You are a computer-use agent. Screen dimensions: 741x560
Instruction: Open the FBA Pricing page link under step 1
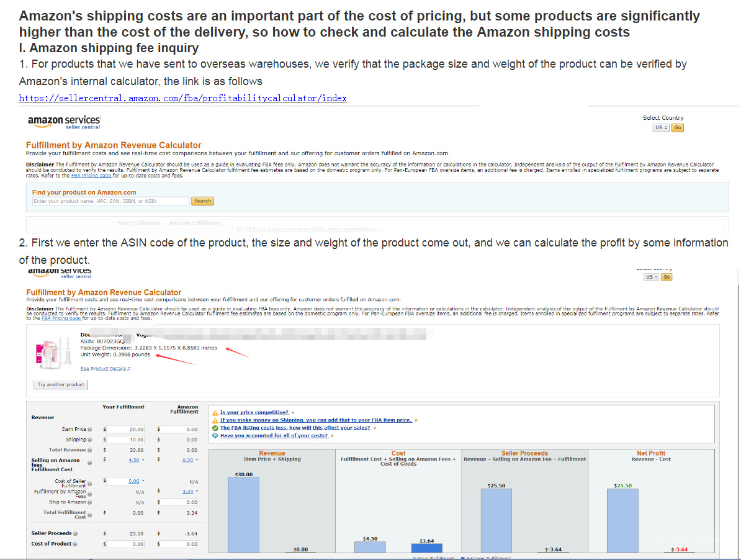(x=92, y=176)
